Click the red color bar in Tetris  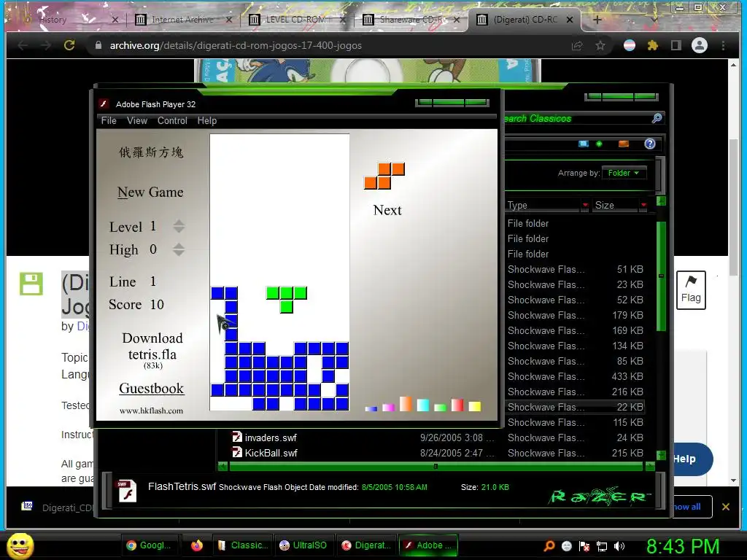click(457, 405)
